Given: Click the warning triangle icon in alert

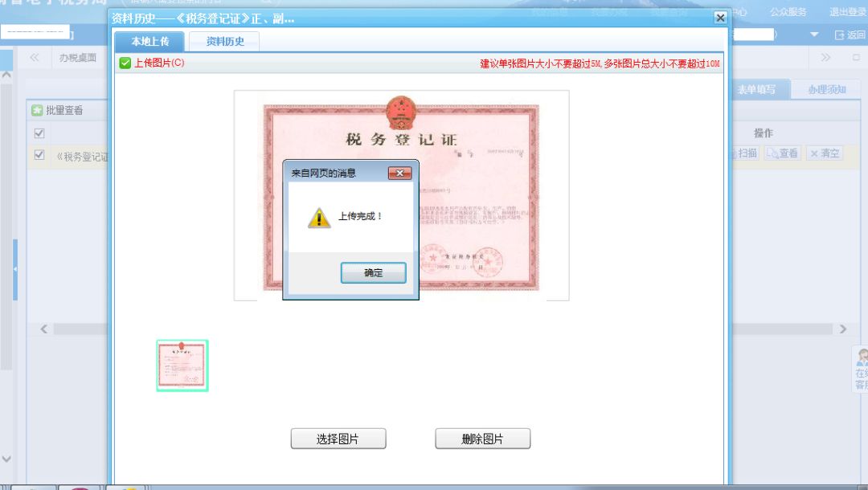Looking at the screenshot, I should pos(319,218).
